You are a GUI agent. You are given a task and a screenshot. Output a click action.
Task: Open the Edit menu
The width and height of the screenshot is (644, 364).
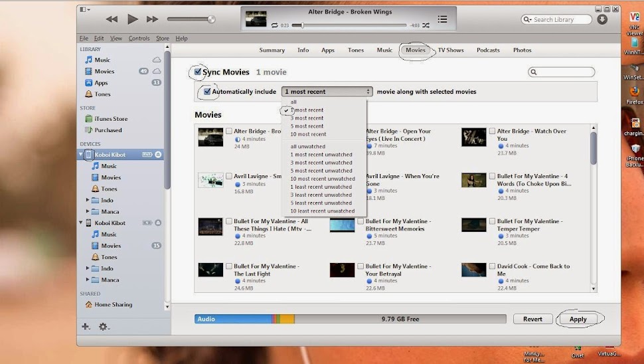99,39
